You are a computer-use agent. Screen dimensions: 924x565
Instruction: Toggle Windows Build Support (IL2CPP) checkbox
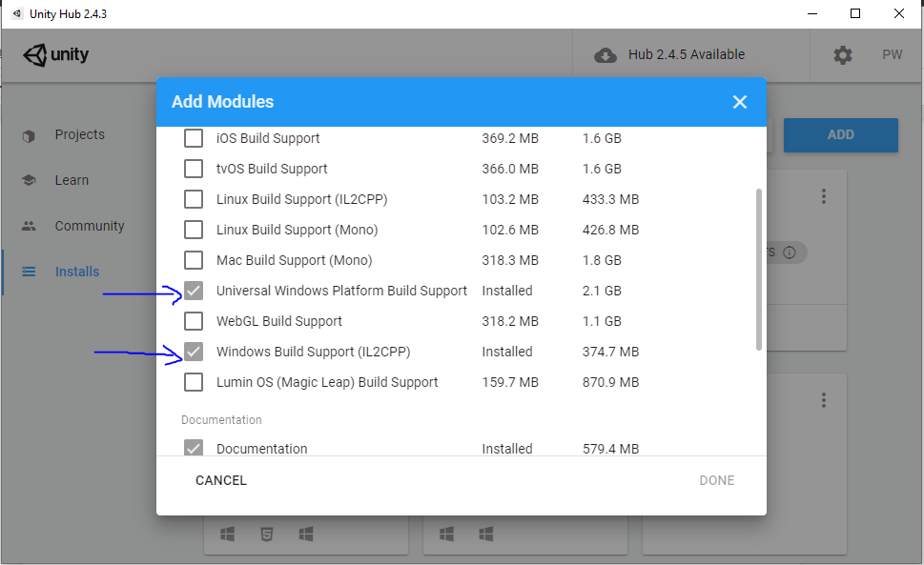(194, 352)
